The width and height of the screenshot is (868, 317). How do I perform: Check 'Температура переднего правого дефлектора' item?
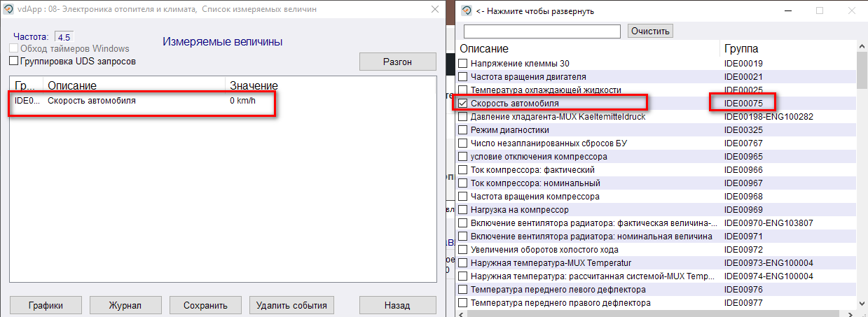pos(463,303)
